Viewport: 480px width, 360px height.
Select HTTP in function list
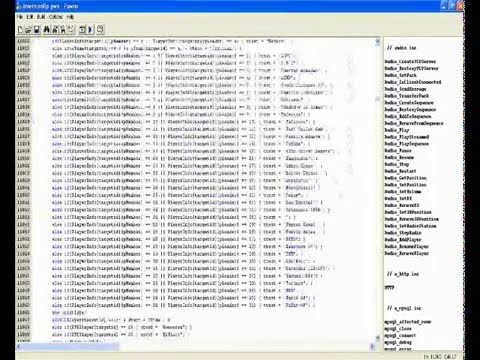(x=390, y=287)
